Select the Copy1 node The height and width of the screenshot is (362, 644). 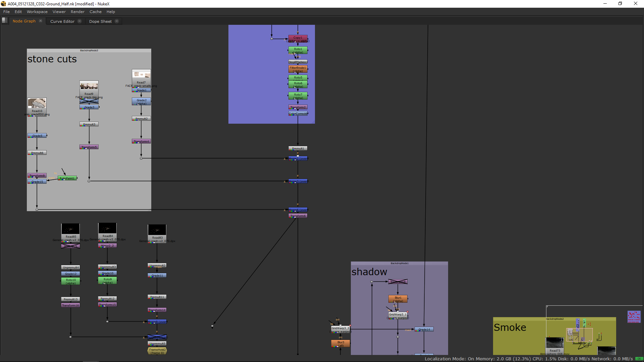tap(298, 39)
